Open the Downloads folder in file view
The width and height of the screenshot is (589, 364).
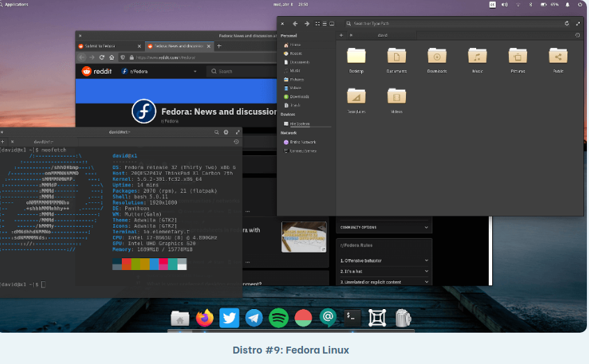(437, 57)
